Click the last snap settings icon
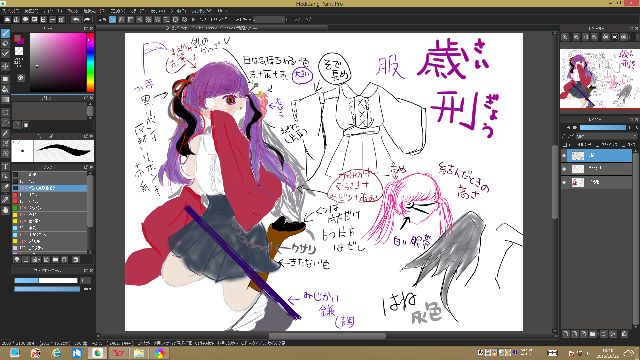Screen dimensions: 640x360 click(184, 19)
